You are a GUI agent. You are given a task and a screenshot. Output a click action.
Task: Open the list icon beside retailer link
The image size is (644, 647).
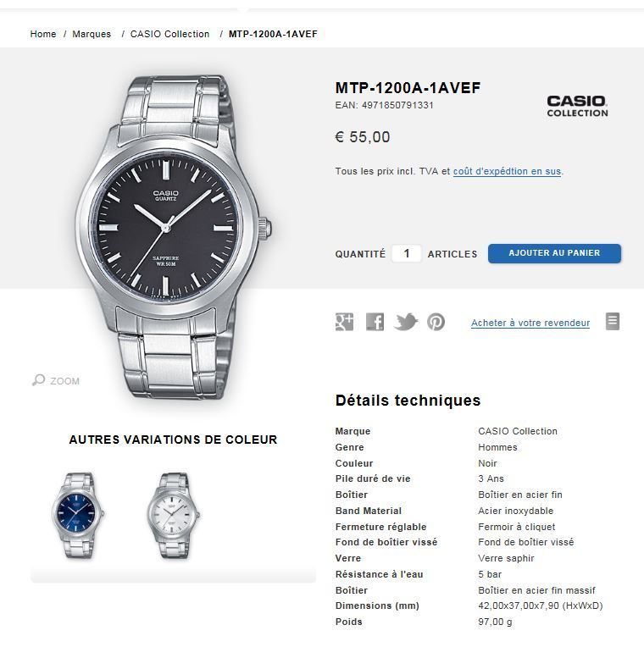pyautogui.click(x=613, y=321)
